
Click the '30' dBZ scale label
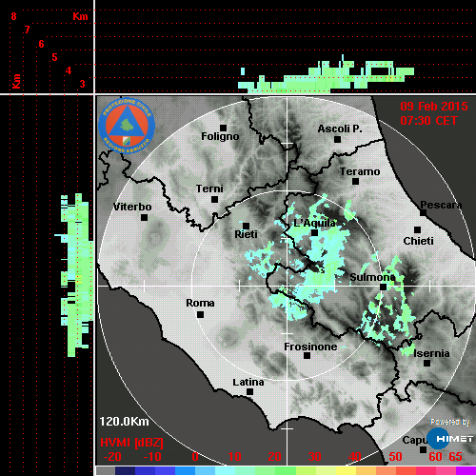click(314, 457)
